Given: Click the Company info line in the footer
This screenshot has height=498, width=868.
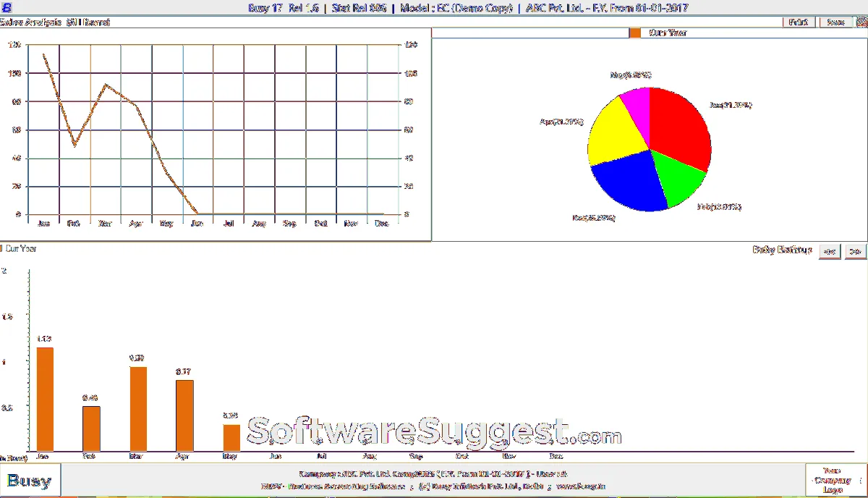Looking at the screenshot, I should (433, 473).
